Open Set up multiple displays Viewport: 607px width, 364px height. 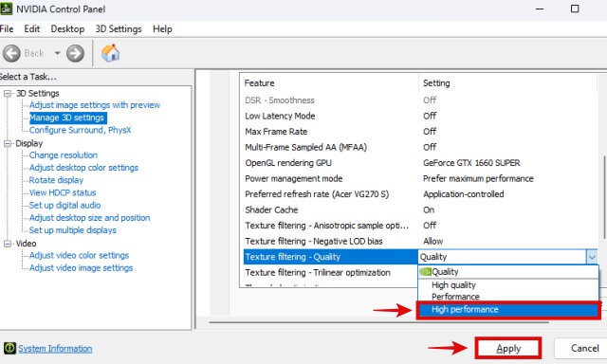(72, 230)
